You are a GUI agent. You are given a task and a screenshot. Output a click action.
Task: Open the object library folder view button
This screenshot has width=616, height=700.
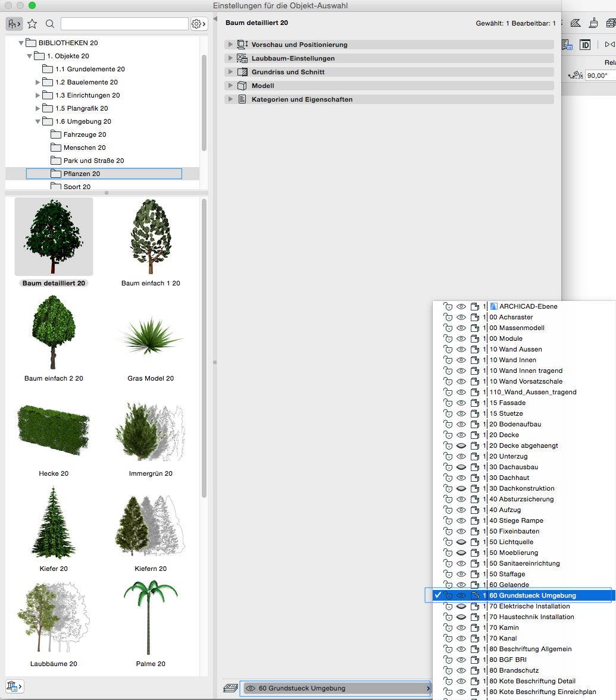(14, 24)
